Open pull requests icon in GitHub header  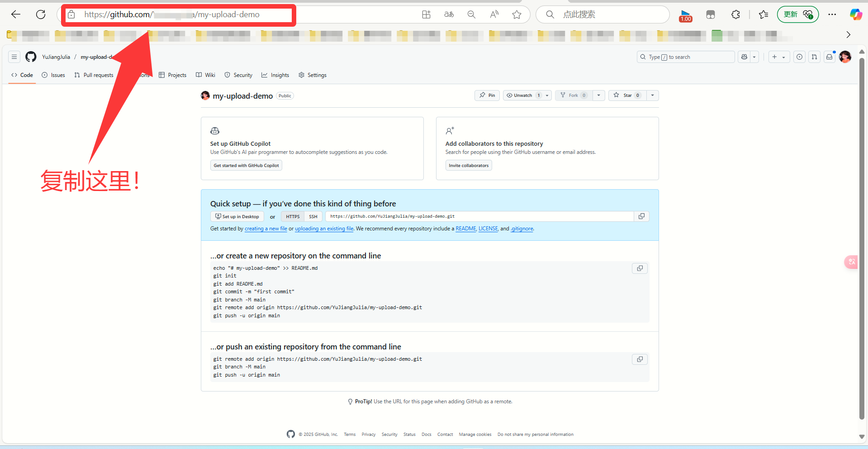(x=814, y=57)
